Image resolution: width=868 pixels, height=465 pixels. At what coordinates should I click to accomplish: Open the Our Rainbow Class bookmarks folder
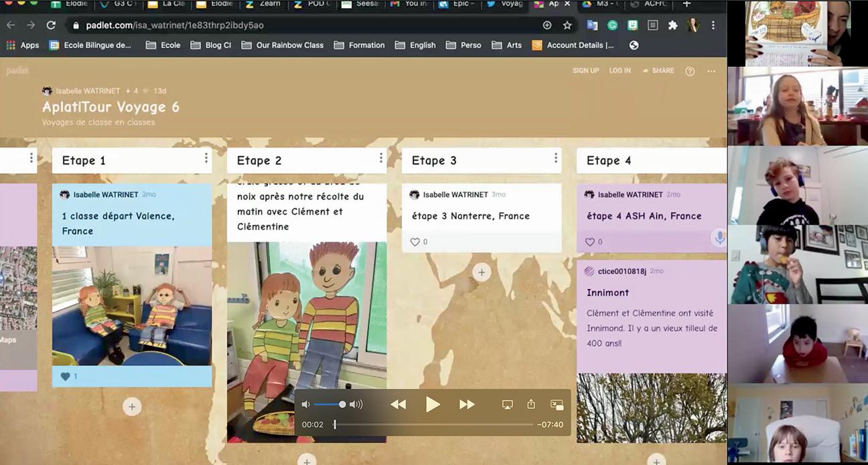282,45
